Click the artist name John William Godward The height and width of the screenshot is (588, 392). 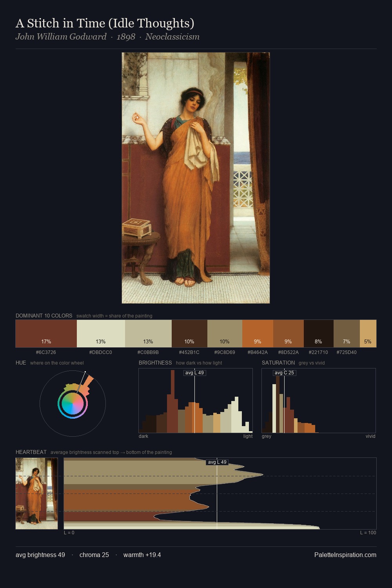coord(61,37)
